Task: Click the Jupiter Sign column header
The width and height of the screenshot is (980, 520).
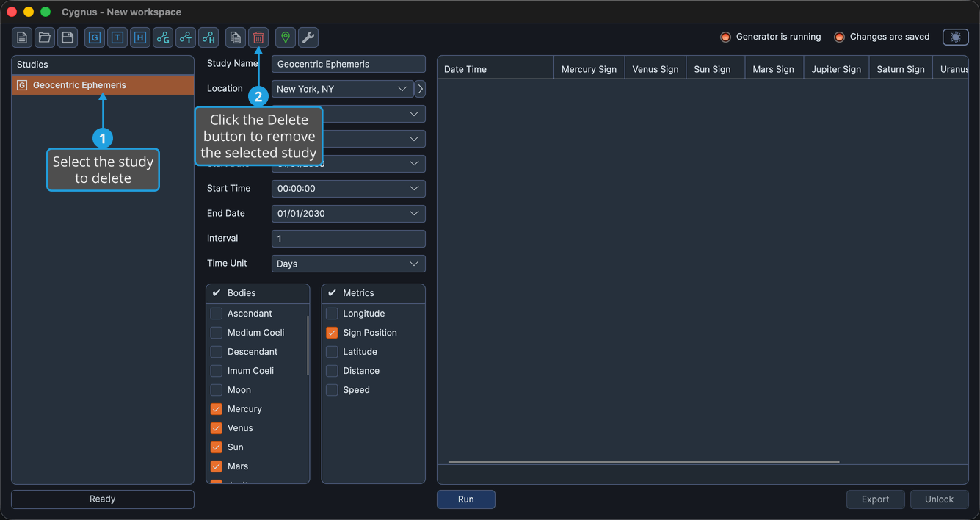Action: [x=836, y=69]
